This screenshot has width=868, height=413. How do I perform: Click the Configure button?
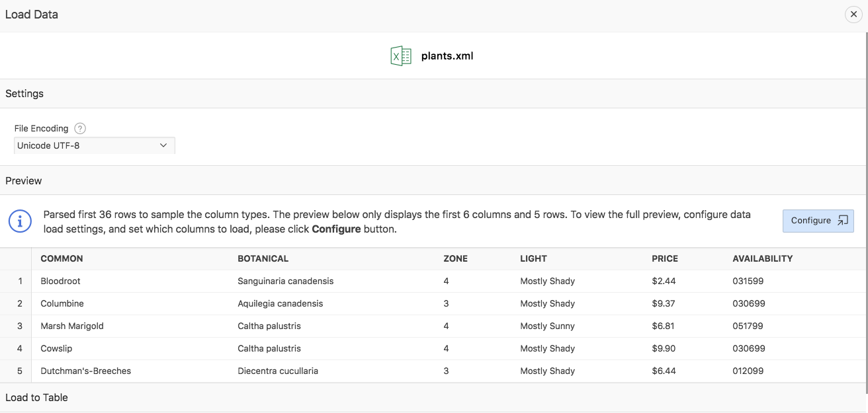click(x=818, y=221)
